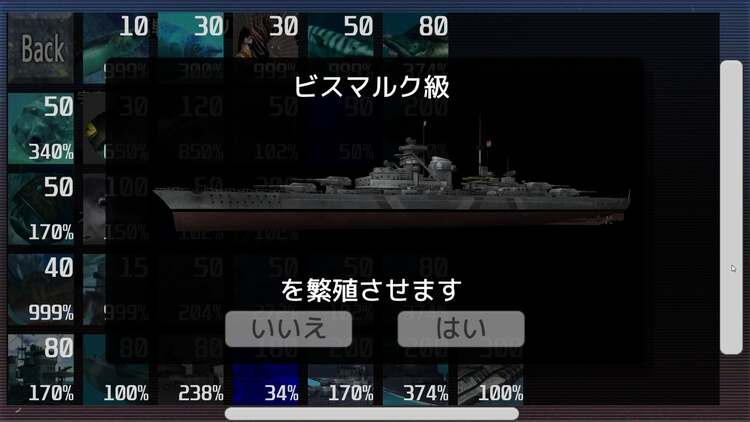Select the submarine tile costing 80 at 170%
The height and width of the screenshot is (422, 750).
[x=41, y=370]
